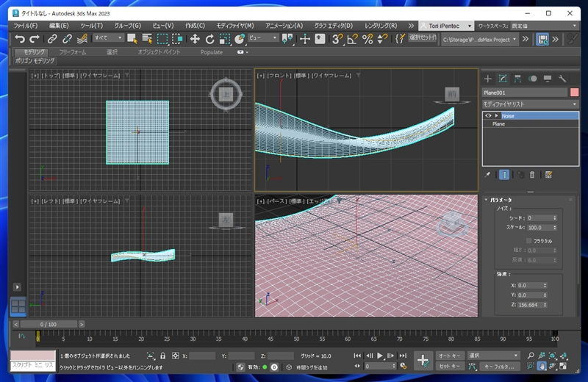The image size is (588, 382).
Task: Remove modifier with trash icon
Action: coord(531,175)
